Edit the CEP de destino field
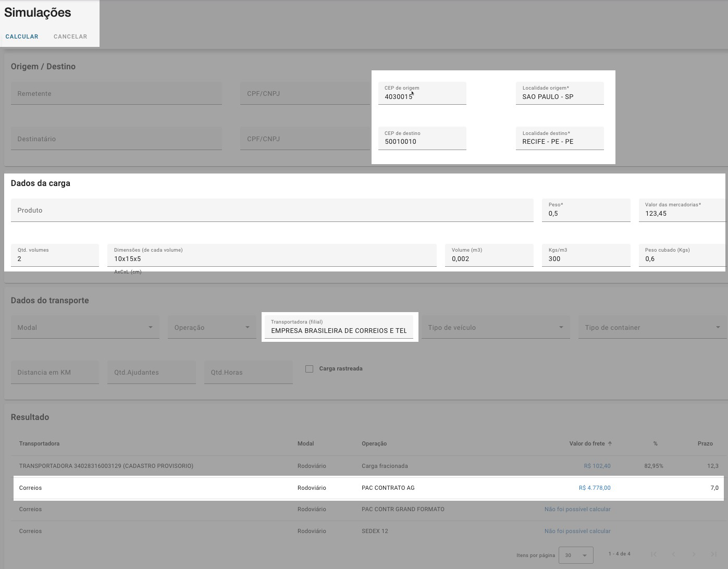This screenshot has width=728, height=569. click(422, 139)
